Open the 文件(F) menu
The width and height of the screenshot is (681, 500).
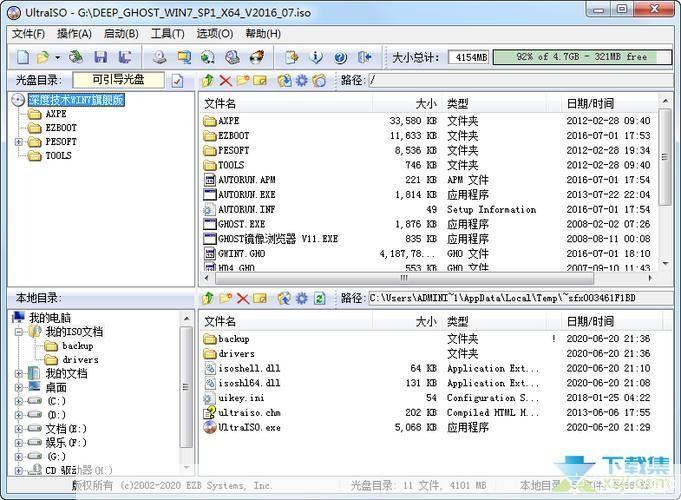click(28, 34)
